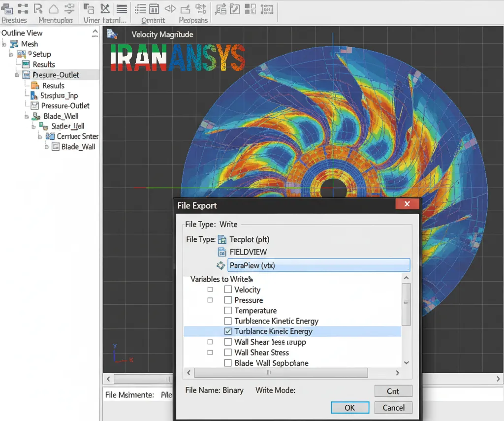Open the Prestues toolbar menu
This screenshot has height=421, width=504.
tap(14, 20)
